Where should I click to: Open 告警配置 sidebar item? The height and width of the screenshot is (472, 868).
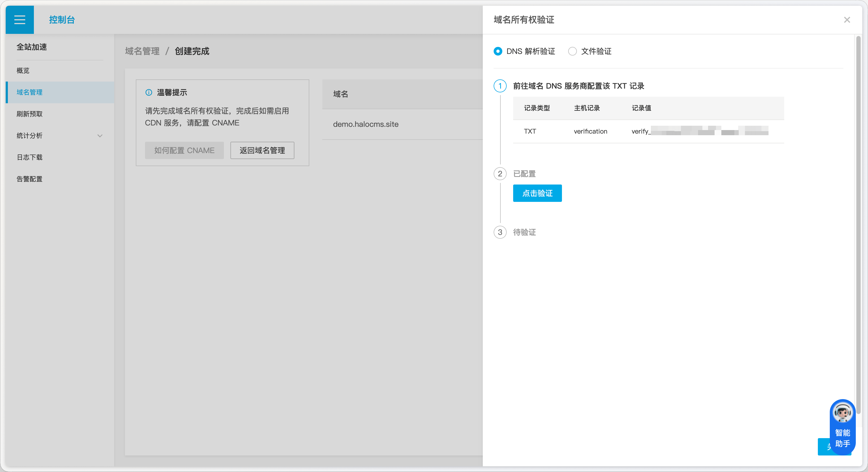point(30,179)
